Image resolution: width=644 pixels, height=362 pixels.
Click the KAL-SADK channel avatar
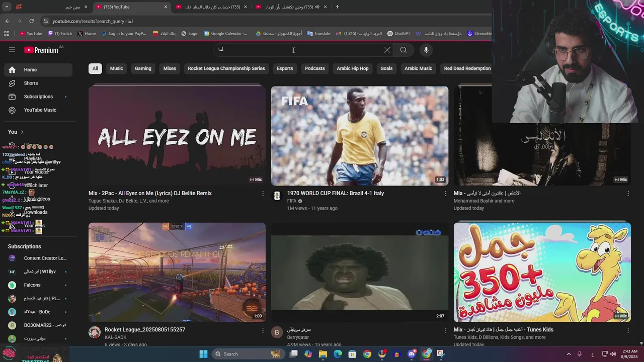coord(95,332)
